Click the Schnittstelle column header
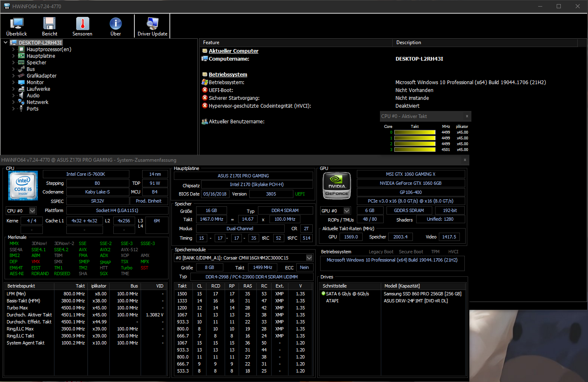The width and height of the screenshot is (588, 382). [x=351, y=286]
